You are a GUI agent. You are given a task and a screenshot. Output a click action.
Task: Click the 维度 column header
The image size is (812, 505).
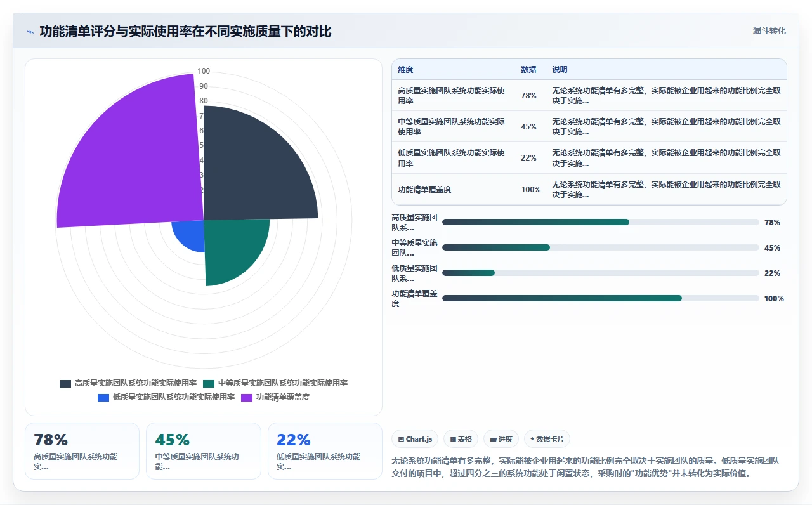pyautogui.click(x=405, y=70)
